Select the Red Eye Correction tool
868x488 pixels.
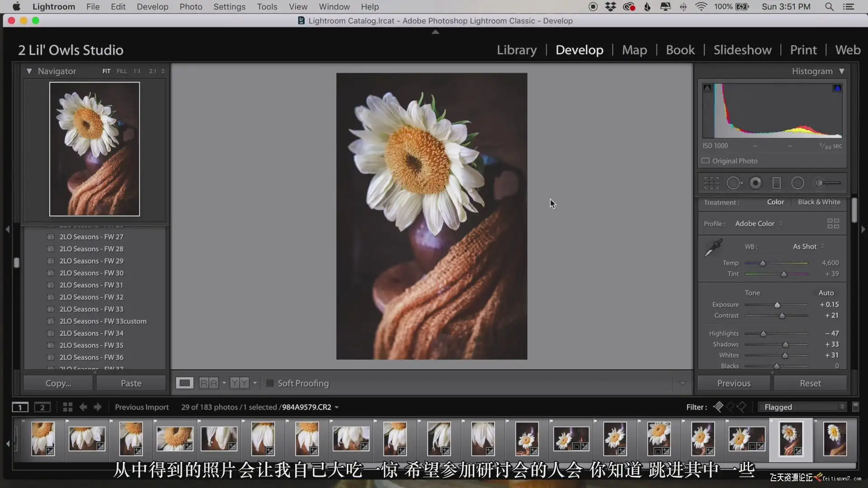pos(755,183)
